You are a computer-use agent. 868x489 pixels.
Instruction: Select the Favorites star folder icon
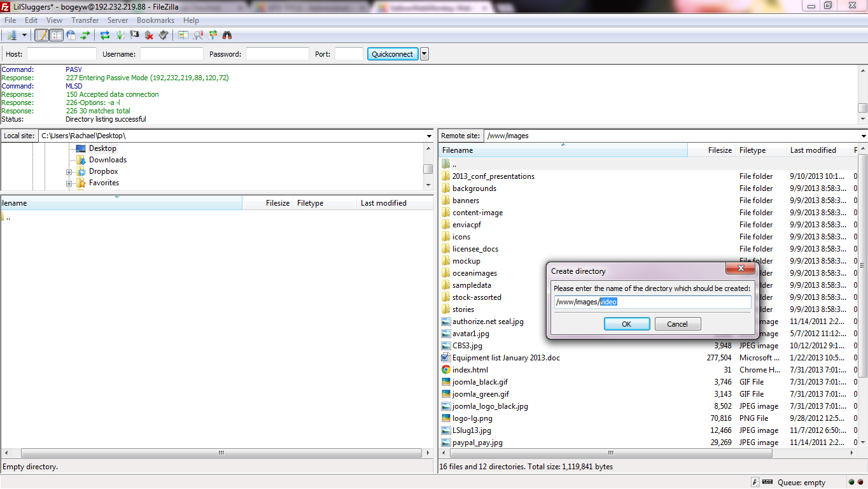coord(81,183)
